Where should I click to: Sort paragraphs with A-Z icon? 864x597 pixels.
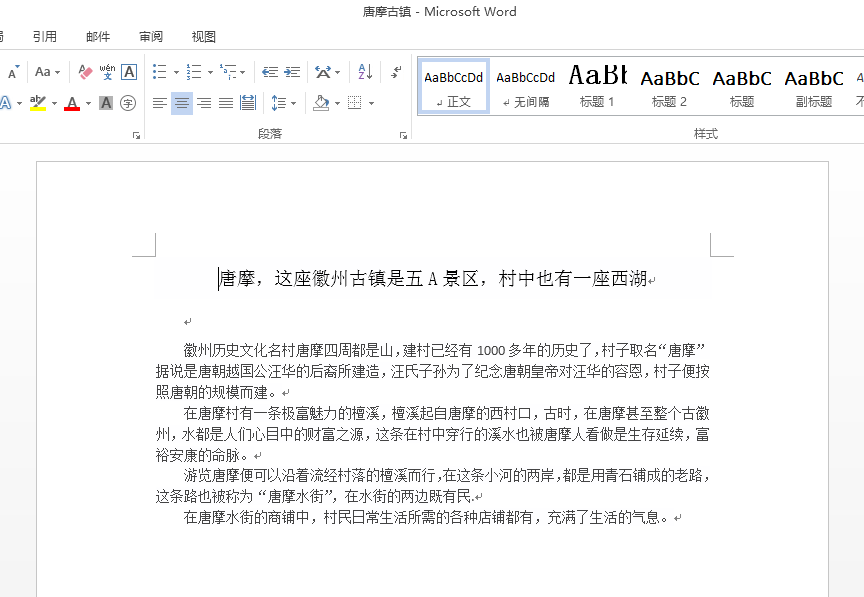tap(365, 72)
